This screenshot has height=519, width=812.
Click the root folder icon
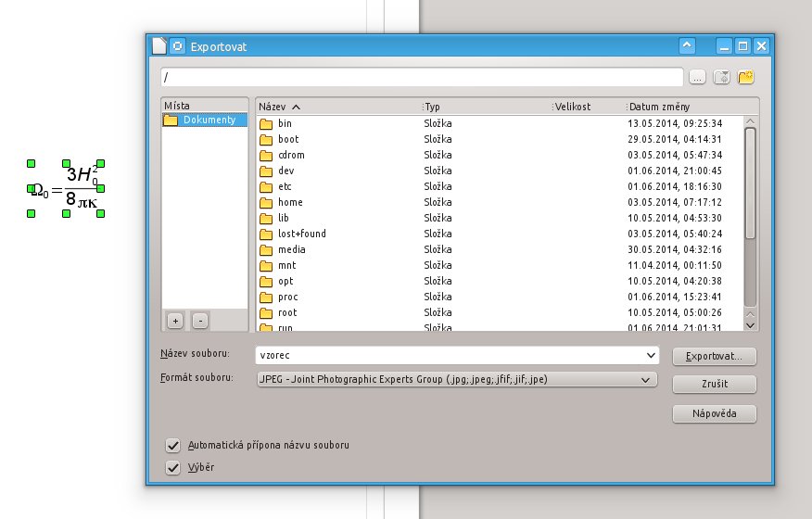coord(266,313)
